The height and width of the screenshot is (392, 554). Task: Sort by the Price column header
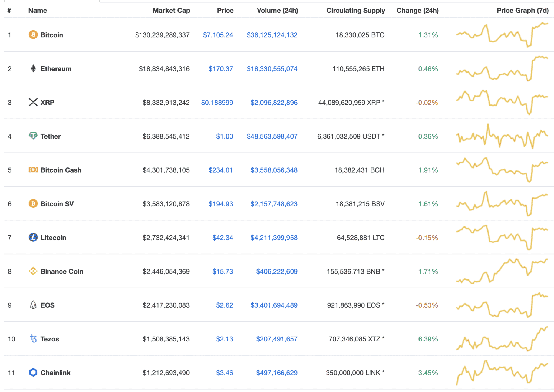pos(225,11)
